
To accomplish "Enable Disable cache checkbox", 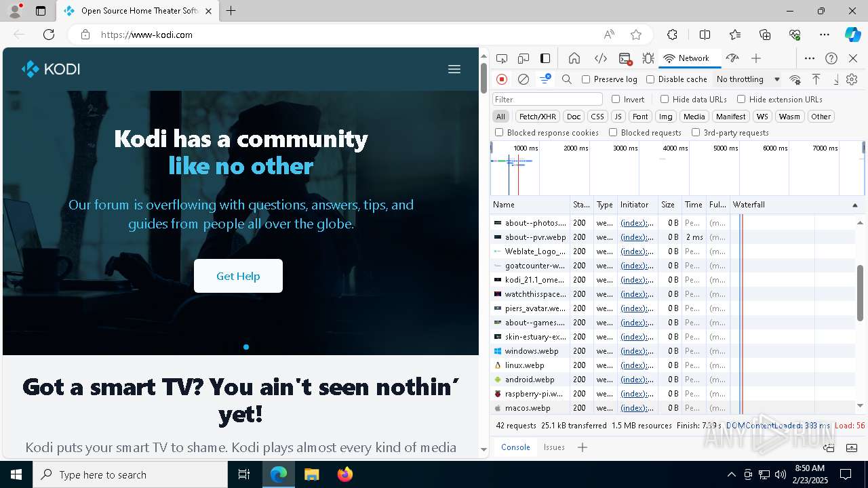I will [650, 79].
